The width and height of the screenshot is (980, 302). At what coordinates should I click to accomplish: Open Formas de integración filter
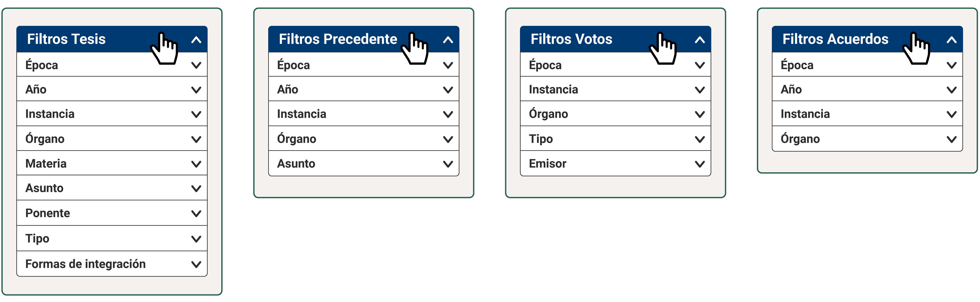[112, 264]
